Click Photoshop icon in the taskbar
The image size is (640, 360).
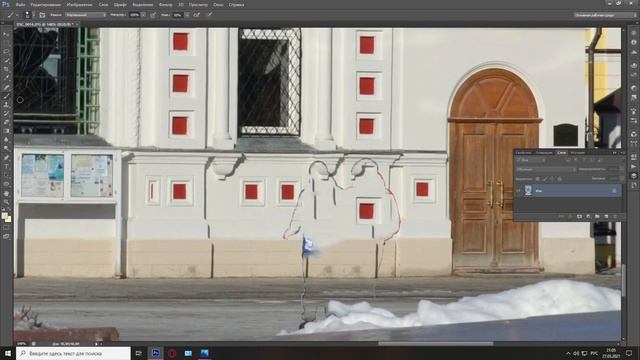coord(156,353)
